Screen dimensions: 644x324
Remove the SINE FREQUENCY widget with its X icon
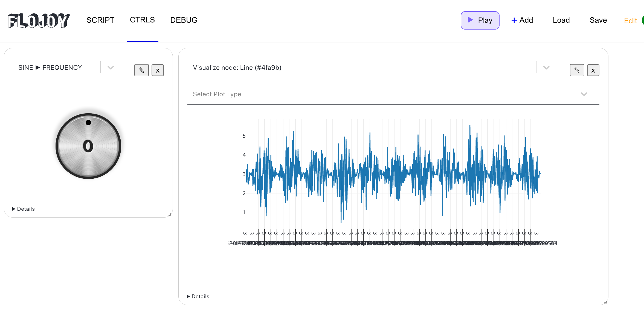pyautogui.click(x=158, y=70)
